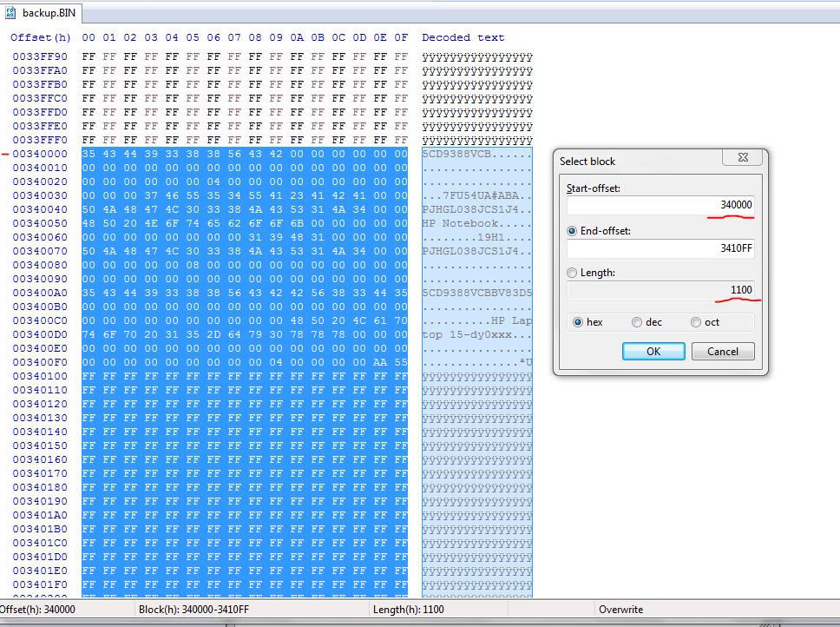Viewport: 840px width, 627px height.
Task: Select the End-offset radio button
Action: (x=572, y=231)
